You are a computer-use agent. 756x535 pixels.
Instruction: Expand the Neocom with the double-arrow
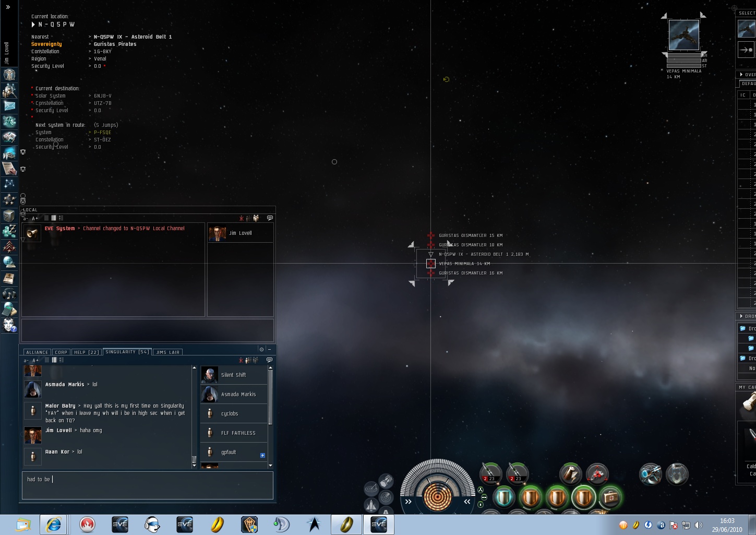(x=8, y=7)
